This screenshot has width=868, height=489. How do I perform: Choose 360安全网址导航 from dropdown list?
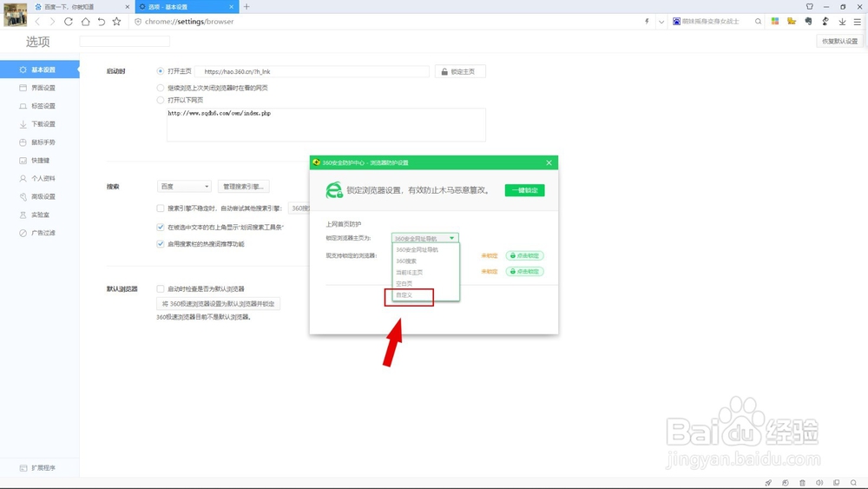(425, 250)
